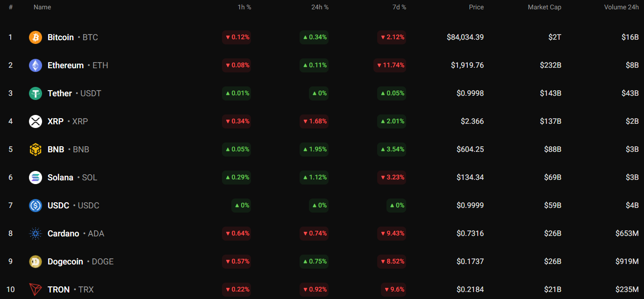Viewport: 644px width, 299px height.
Task: Sort by the Volume 24h header
Action: pos(621,7)
